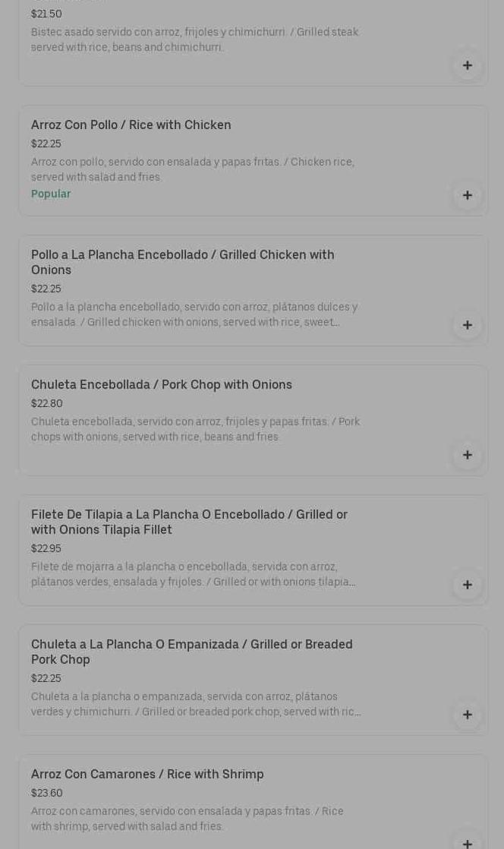Screen dimensions: 504x849
Task: Add Arroz Con Camarones to the order
Action: 467,841
